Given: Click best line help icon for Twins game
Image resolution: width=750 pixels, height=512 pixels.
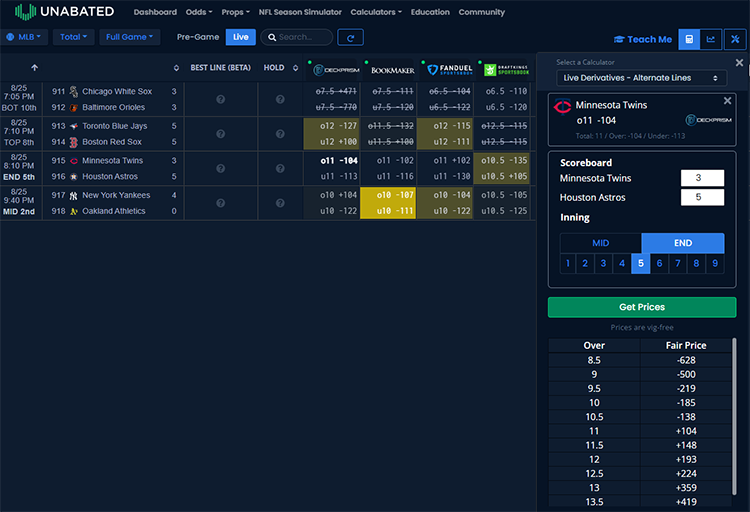Looking at the screenshot, I should pyautogui.click(x=221, y=168).
